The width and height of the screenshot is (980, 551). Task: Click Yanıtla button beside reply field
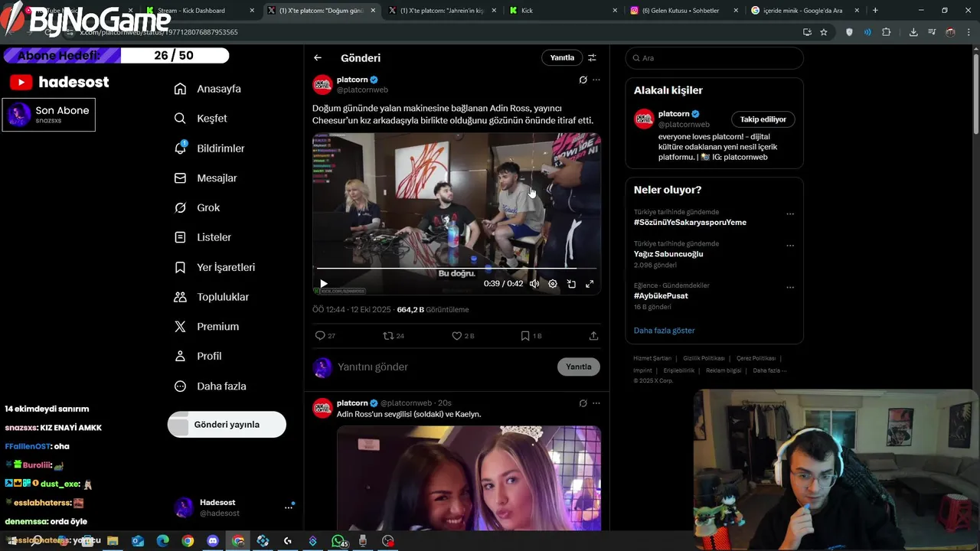click(579, 367)
